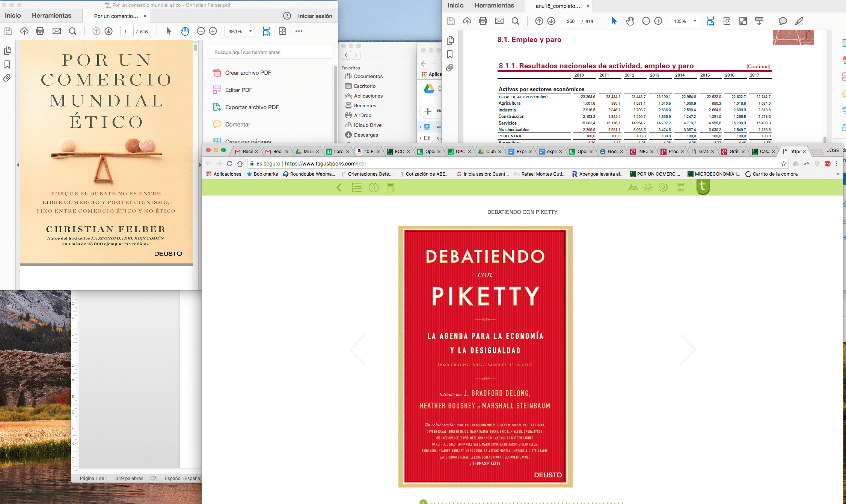Choose Exportar archivo PDF tool
The image size is (846, 504).
coord(246,107)
